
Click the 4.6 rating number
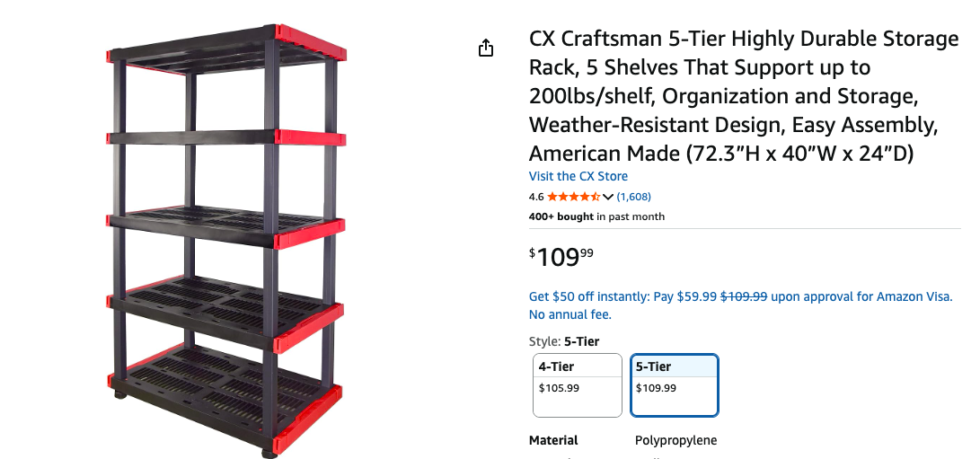[x=536, y=197]
